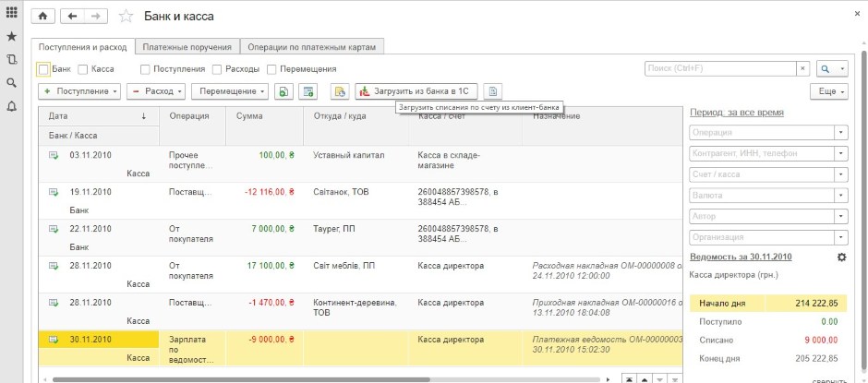This screenshot has width=868, height=383.
Task: Enable the Касса filter checkbox
Action: click(83, 70)
